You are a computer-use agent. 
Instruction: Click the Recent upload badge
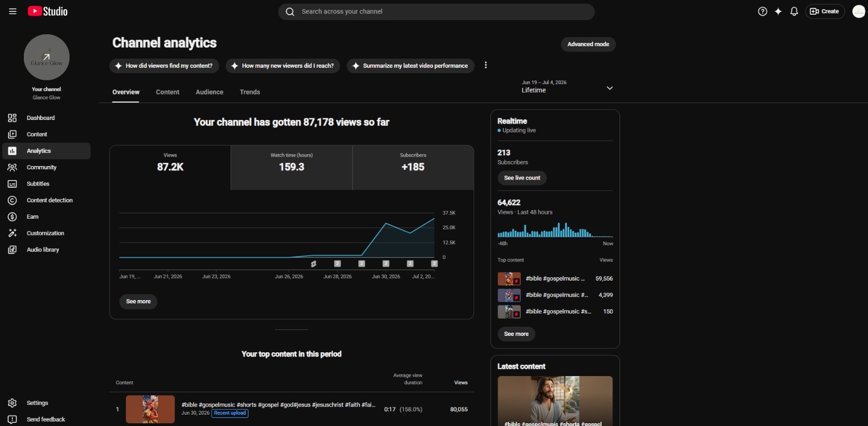pyautogui.click(x=230, y=414)
